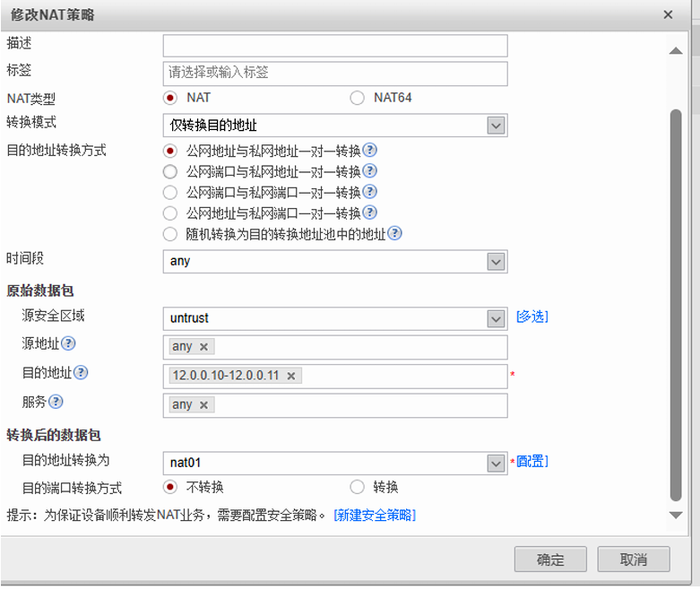700x590 pixels.
Task: Open the [多选] multi-select link
Action: [532, 317]
